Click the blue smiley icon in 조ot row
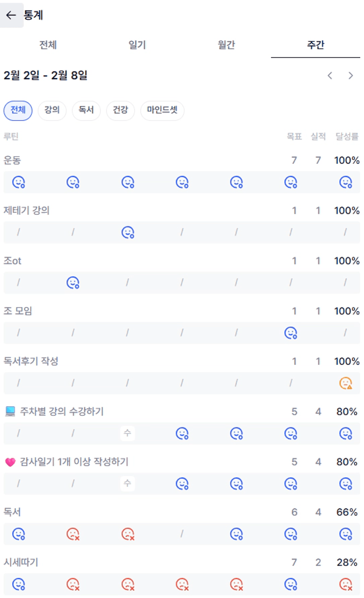This screenshot has width=364, height=598. point(73,282)
